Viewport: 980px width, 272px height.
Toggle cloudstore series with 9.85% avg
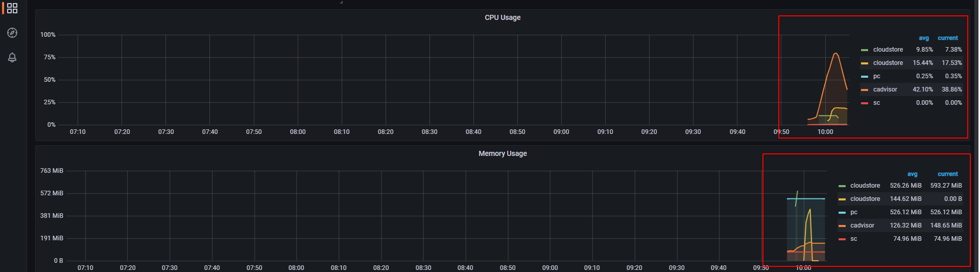pyautogui.click(x=888, y=50)
